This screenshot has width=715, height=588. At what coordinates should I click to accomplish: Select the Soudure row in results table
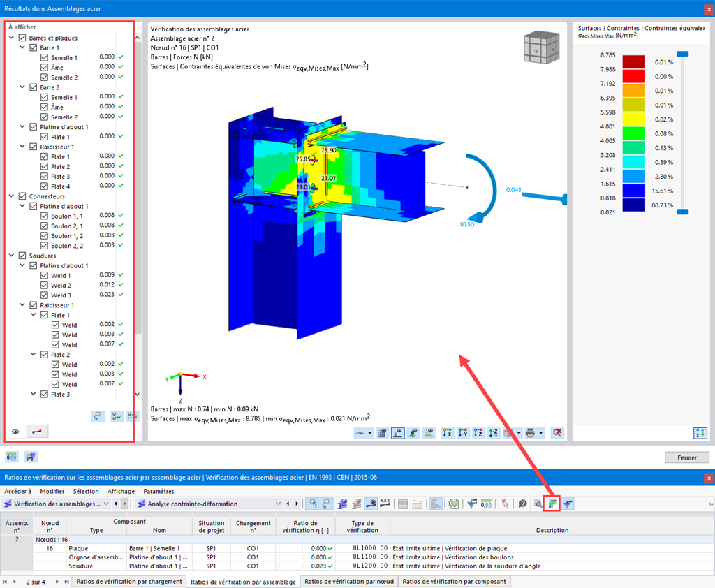tap(357, 566)
